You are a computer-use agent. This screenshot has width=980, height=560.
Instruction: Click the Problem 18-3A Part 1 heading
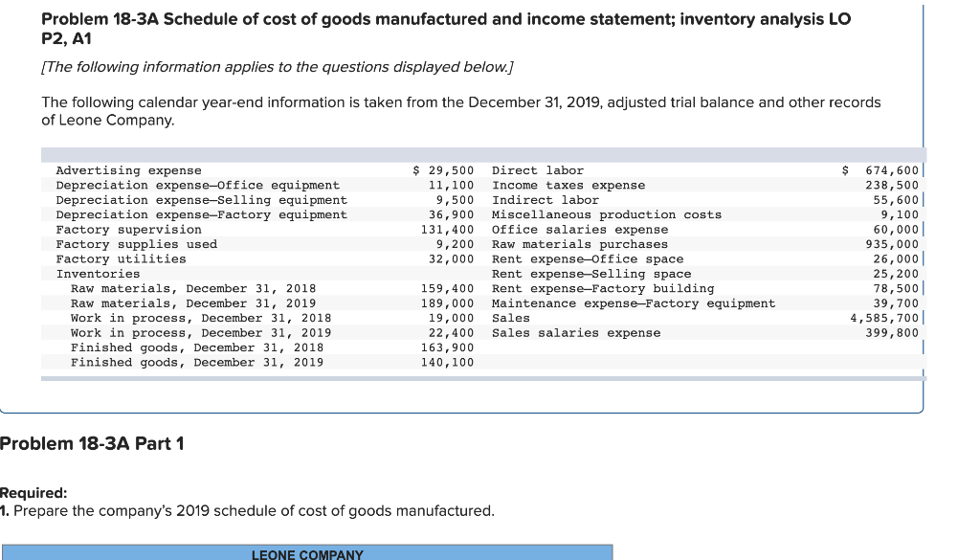(92, 443)
